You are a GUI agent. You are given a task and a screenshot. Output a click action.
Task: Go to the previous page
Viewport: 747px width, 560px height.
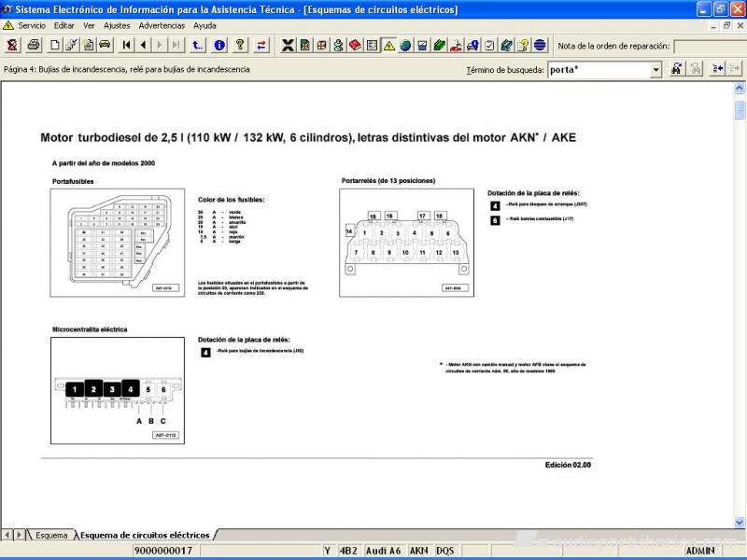coord(143,45)
